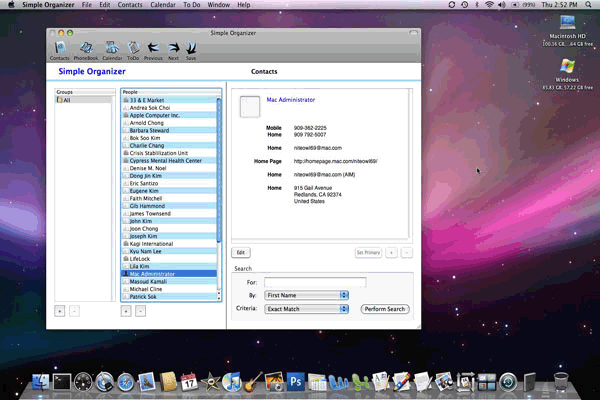The image size is (600, 400).
Task: Open the File menu
Action: click(x=87, y=5)
